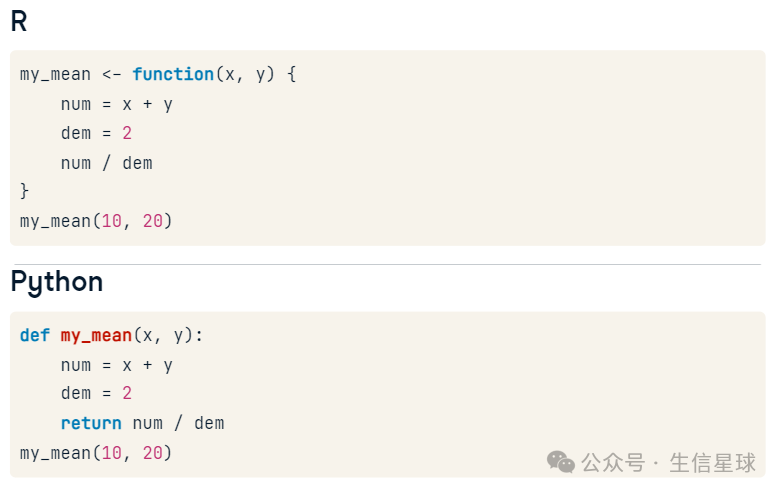The width and height of the screenshot is (780, 493).
Task: Click the red my_mean function name
Action: 97,336
